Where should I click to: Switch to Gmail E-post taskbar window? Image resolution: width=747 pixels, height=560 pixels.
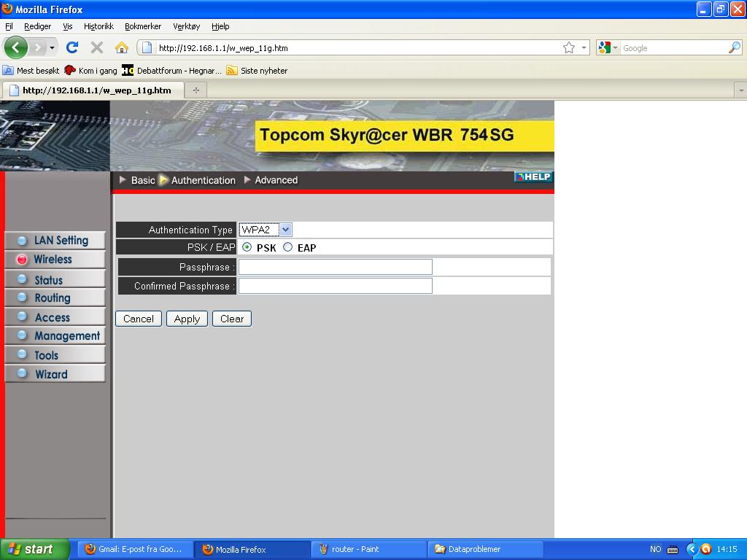pos(135,549)
